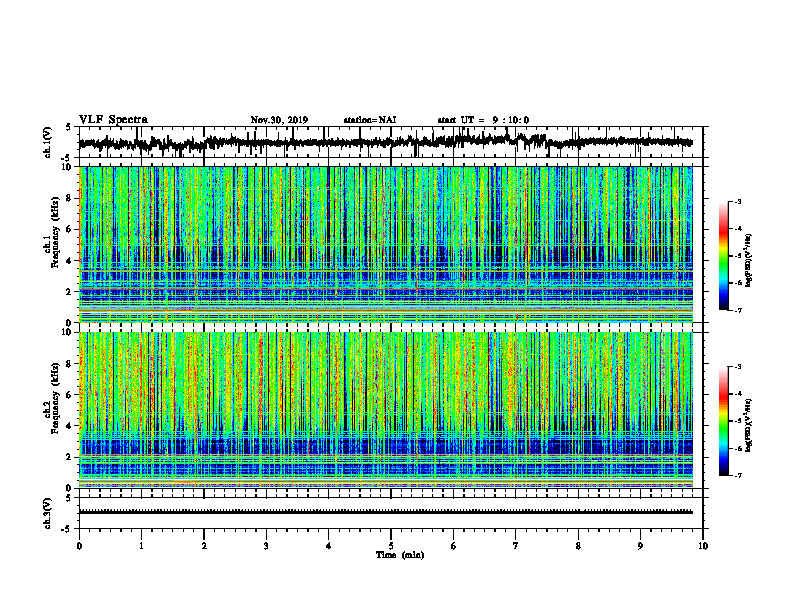This screenshot has height=612, width=792.
Task: Click time axis tick label "5"
Action: coord(391,546)
